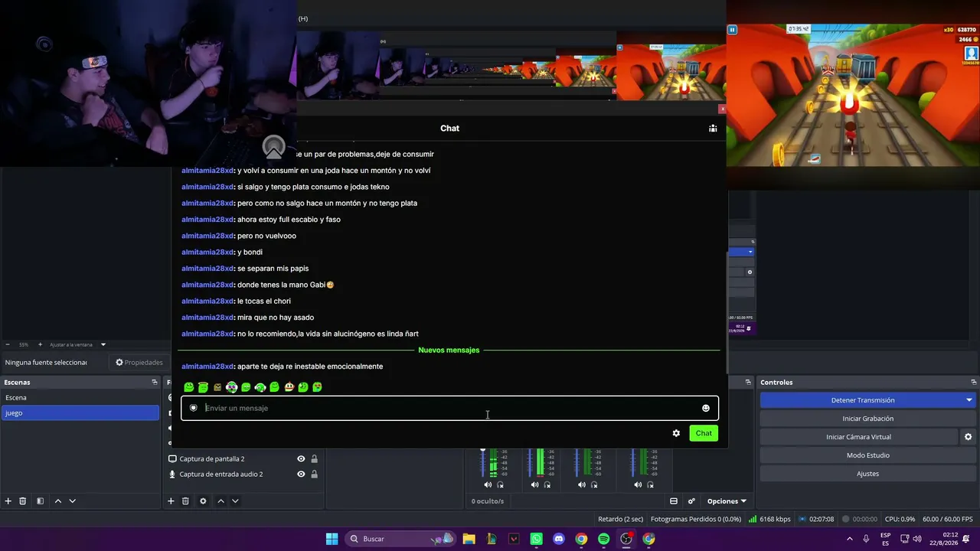Click Detener Transmisión button
The height and width of the screenshot is (551, 980).
pyautogui.click(x=862, y=400)
